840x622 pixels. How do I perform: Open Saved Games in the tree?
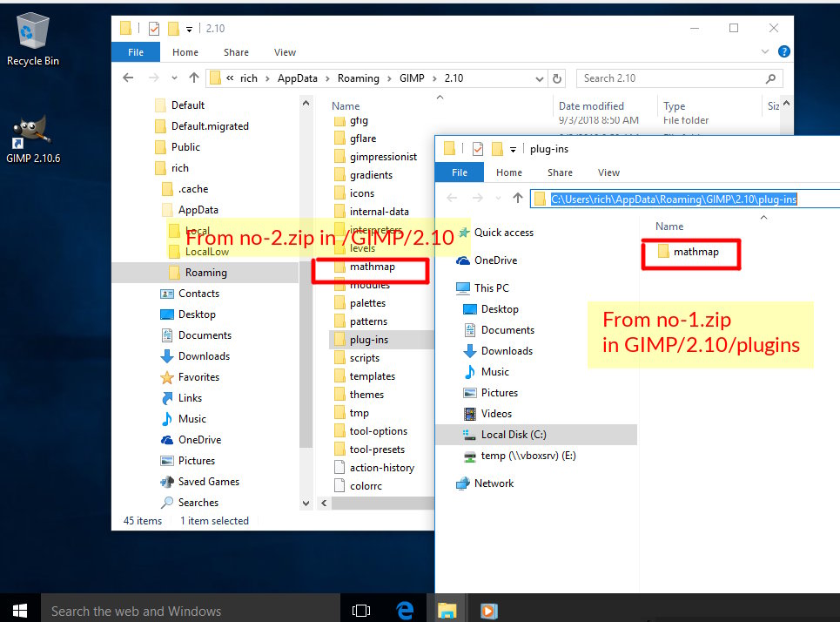click(208, 482)
